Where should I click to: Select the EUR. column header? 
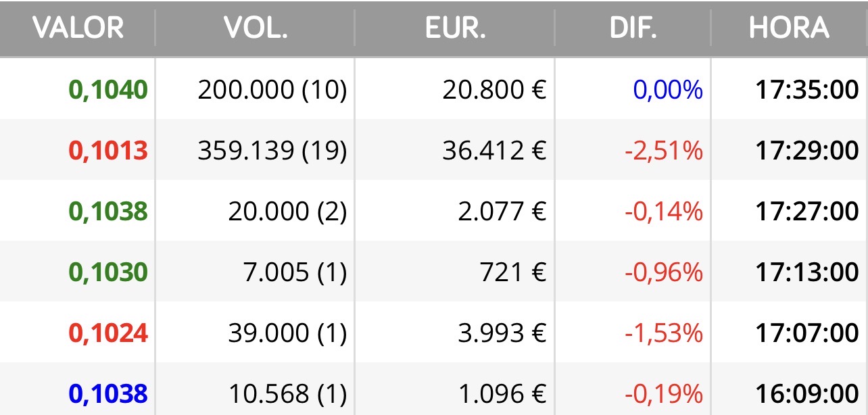(x=455, y=28)
